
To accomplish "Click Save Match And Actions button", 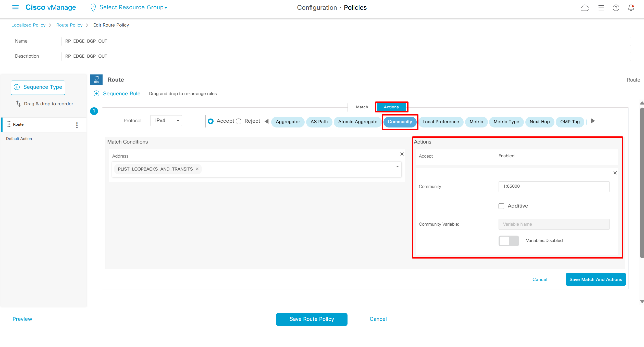I will (x=596, y=279).
